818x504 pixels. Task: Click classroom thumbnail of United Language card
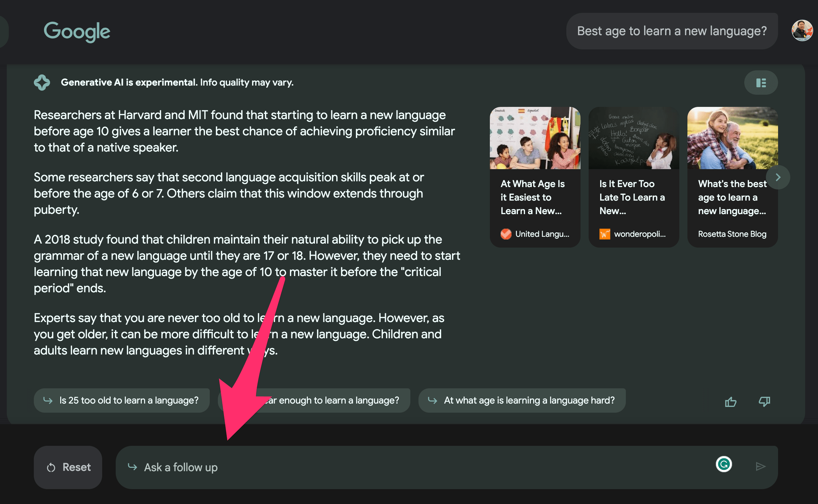pos(535,138)
